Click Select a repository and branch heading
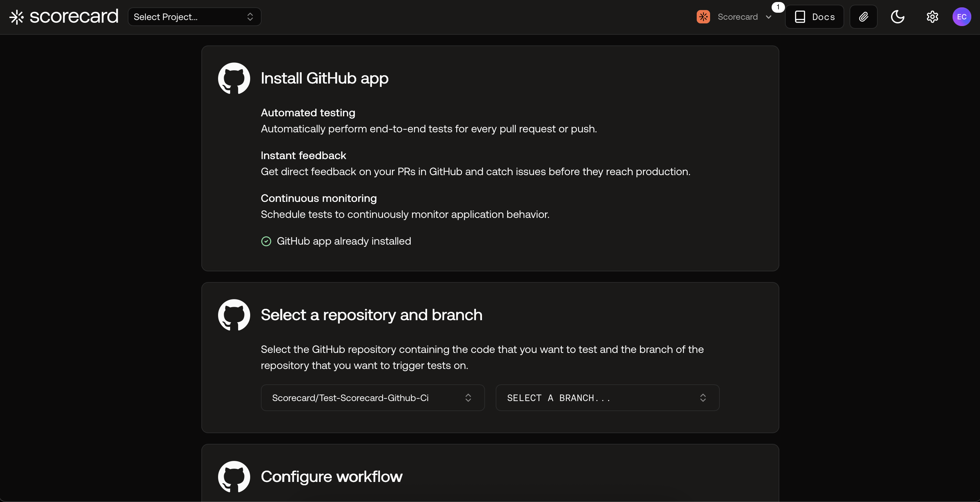The height and width of the screenshot is (502, 980). (x=371, y=315)
